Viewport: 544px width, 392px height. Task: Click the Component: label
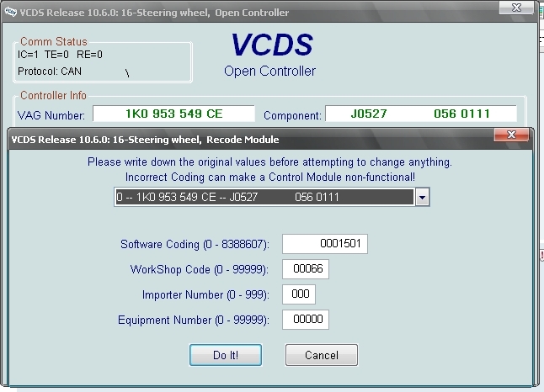coord(292,115)
